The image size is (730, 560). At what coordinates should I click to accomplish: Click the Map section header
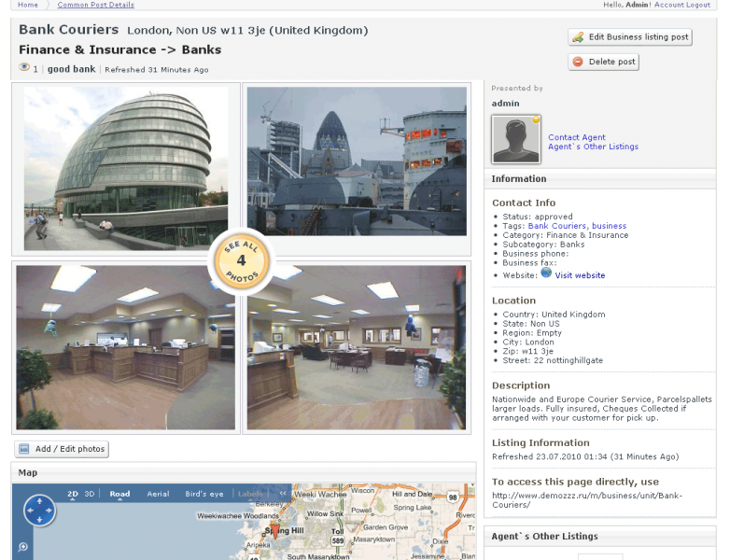[244, 472]
